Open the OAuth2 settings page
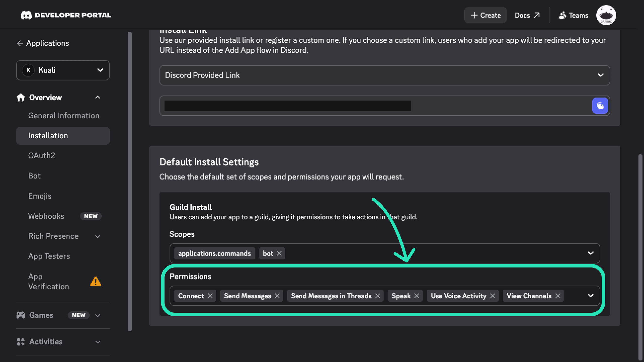Viewport: 644px width, 362px height. coord(63,156)
